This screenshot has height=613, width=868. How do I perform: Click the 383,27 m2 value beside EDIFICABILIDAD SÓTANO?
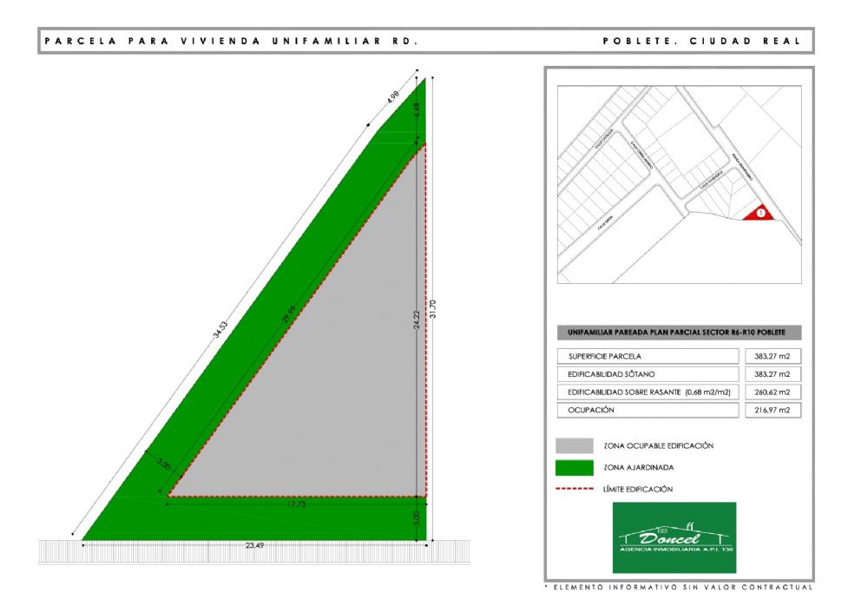tap(773, 373)
